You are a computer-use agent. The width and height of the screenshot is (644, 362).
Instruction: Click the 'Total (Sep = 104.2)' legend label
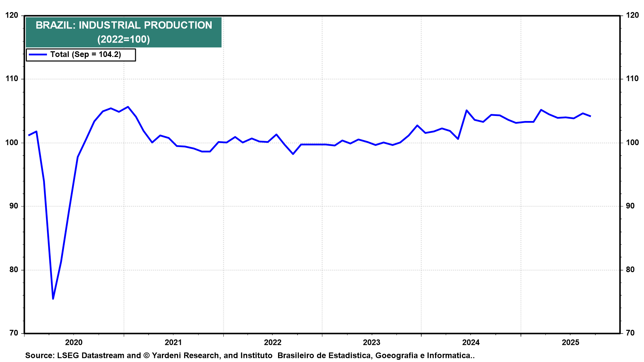[86, 55]
